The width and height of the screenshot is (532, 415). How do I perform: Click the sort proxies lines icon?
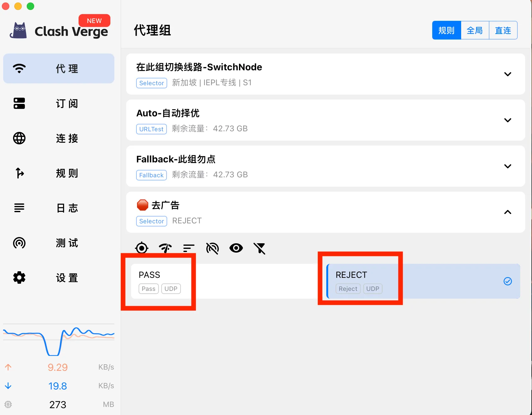(x=189, y=248)
